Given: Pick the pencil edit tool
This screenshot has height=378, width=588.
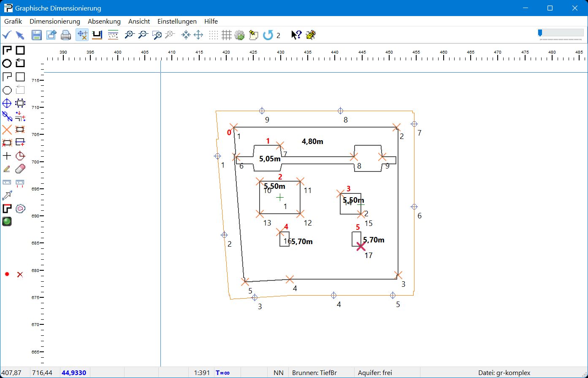Looking at the screenshot, I should (7, 169).
